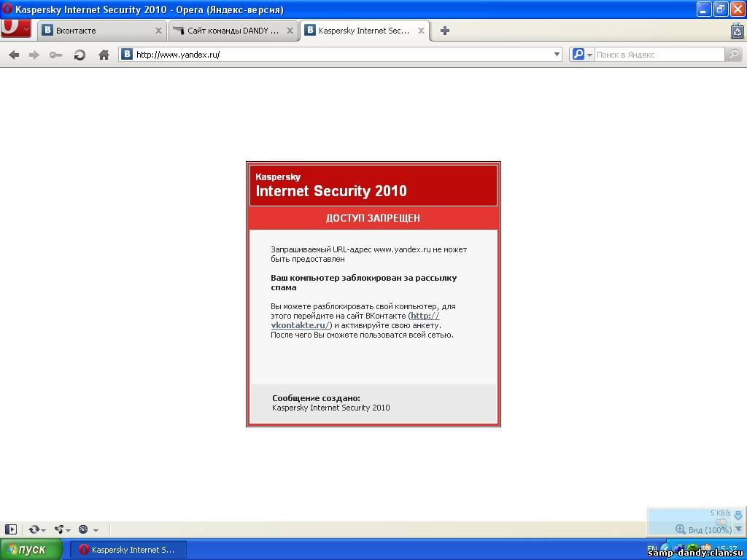747x560 pixels.
Task: Click the Вид (100%) zoom control
Action: tap(704, 529)
